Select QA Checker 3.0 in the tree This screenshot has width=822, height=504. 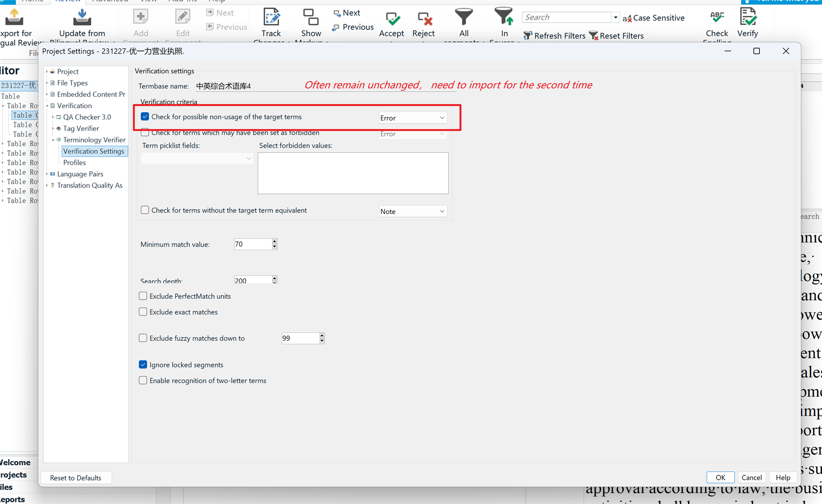point(87,117)
